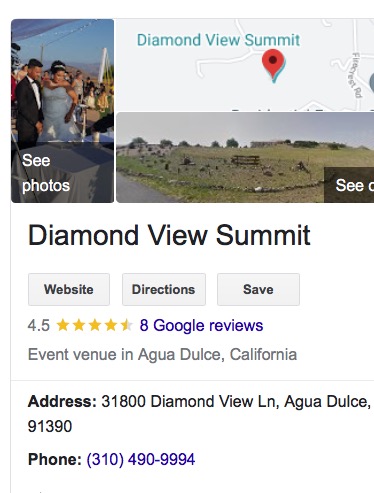Click the bold Address label

[x=62, y=401]
